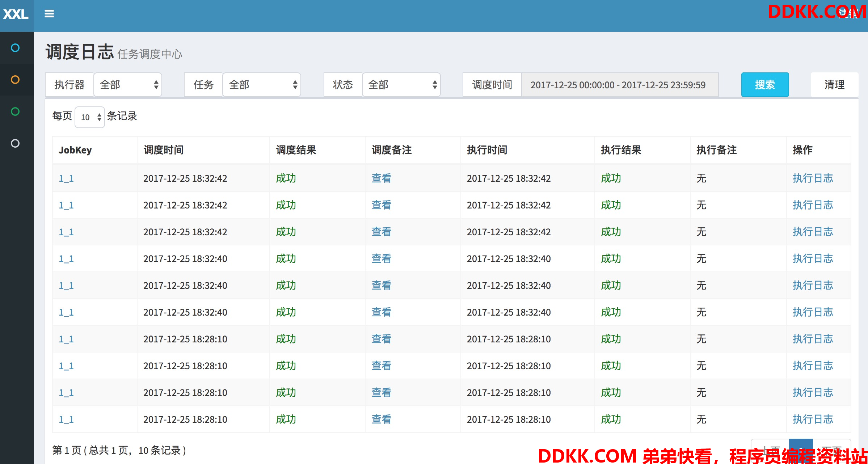Change the records-per-page selector
The height and width of the screenshot is (464, 868).
[90, 117]
